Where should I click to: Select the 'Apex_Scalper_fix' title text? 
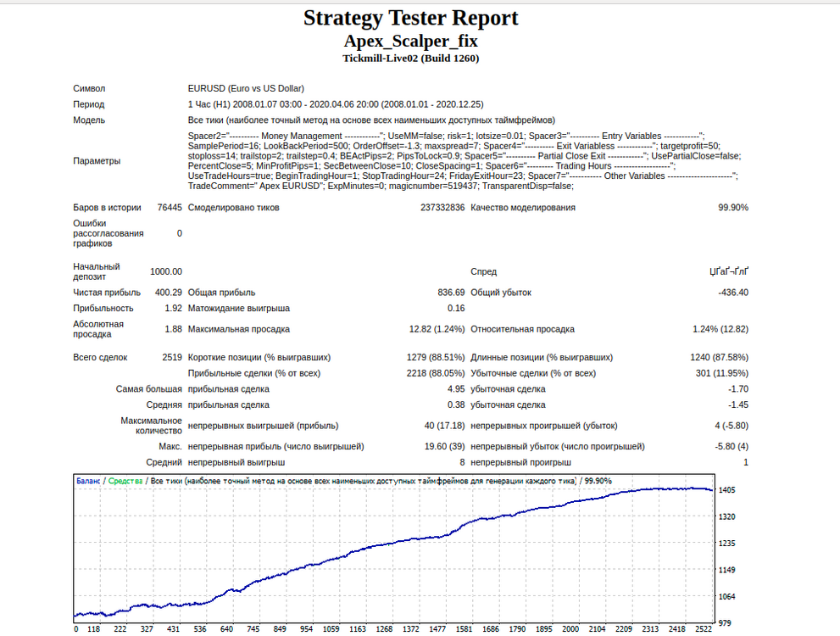[x=411, y=41]
